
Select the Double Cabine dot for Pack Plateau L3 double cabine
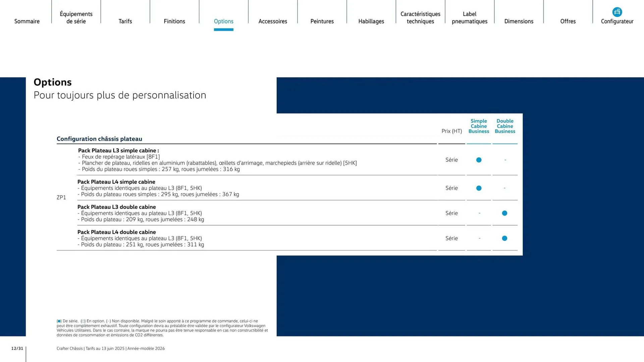pos(504,213)
